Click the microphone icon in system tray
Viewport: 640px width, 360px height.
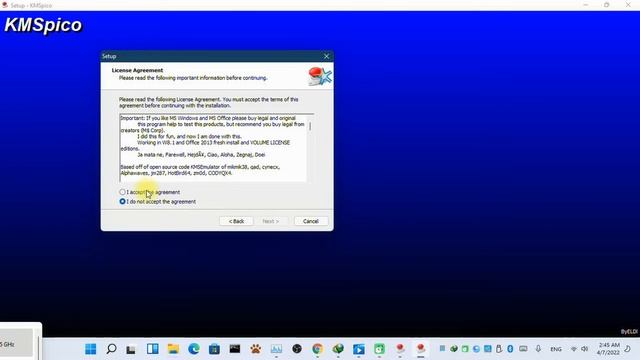pyautogui.click(x=538, y=349)
